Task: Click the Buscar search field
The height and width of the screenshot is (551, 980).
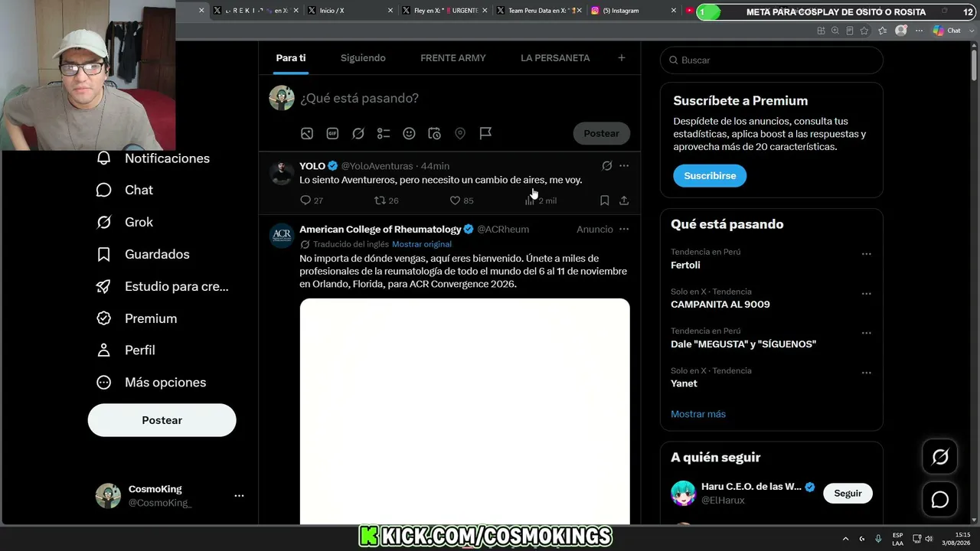Action: pos(772,60)
